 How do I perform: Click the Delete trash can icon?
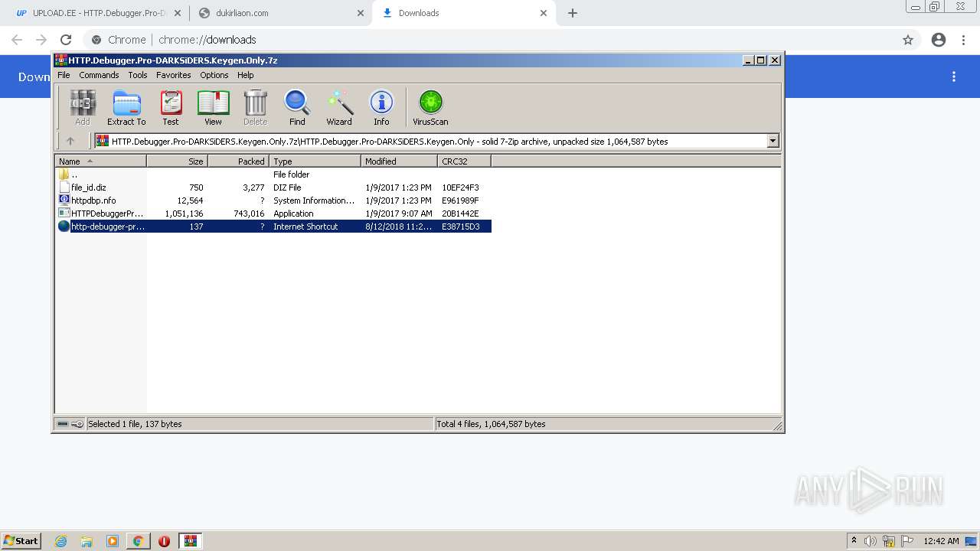[255, 107]
